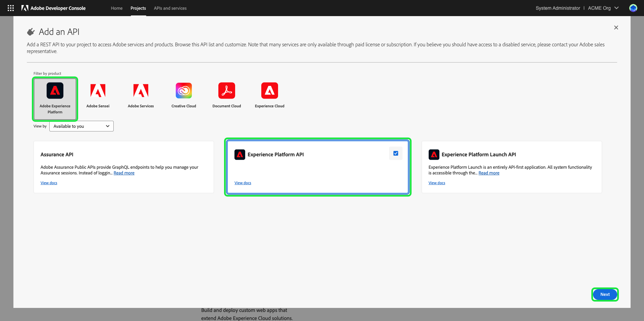Click the Experience Platform API card icon
The height and width of the screenshot is (321, 644).
(x=240, y=155)
